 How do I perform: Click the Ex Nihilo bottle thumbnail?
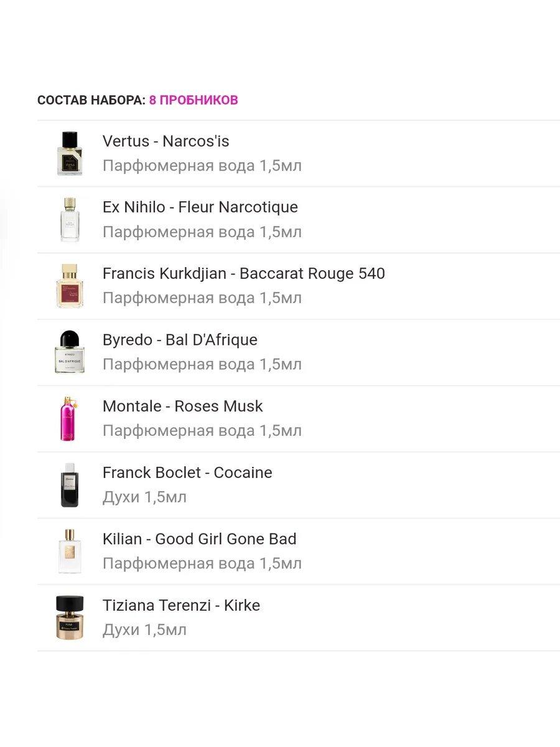70,220
